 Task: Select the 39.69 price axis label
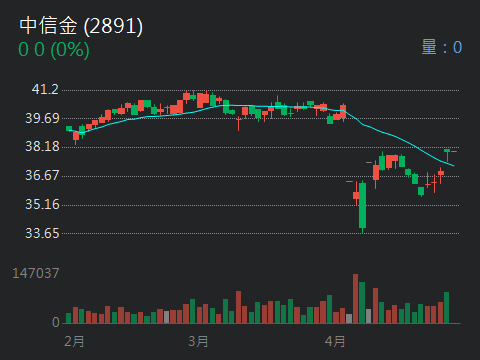click(42, 118)
